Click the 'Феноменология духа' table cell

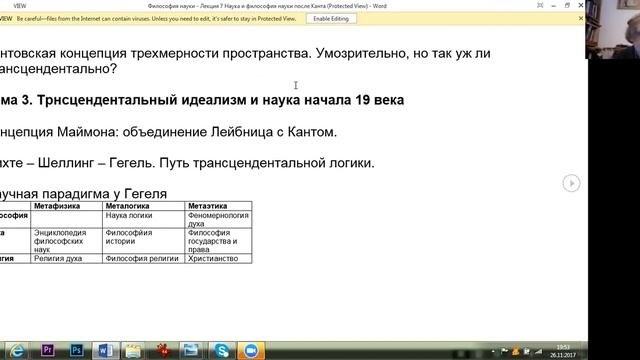pos(218,219)
